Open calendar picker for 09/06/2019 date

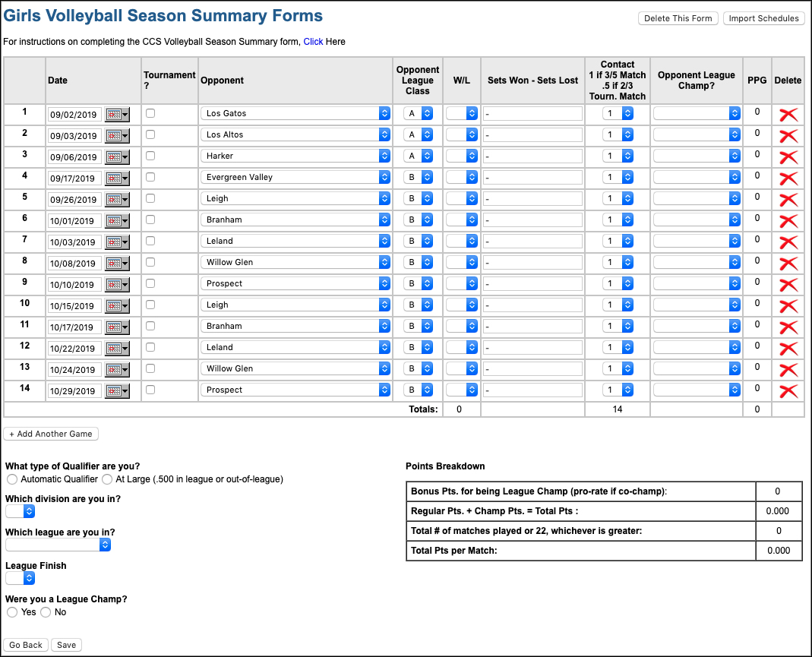click(117, 157)
